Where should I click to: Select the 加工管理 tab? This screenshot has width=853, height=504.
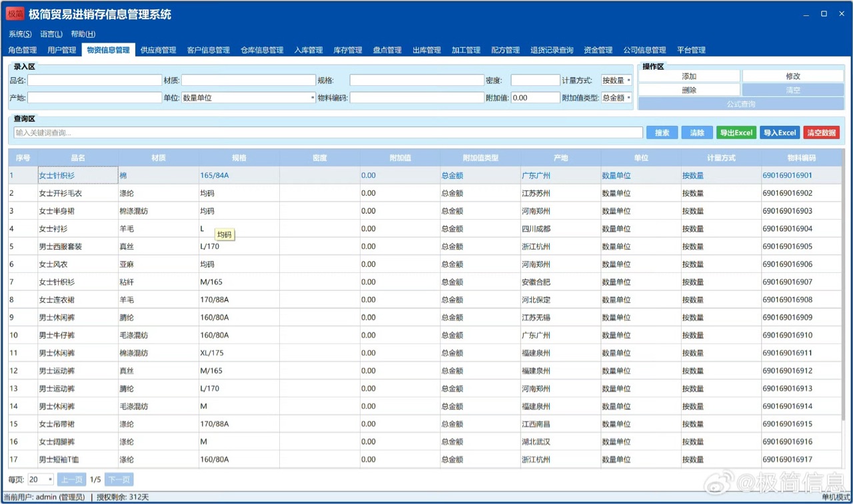tap(466, 50)
